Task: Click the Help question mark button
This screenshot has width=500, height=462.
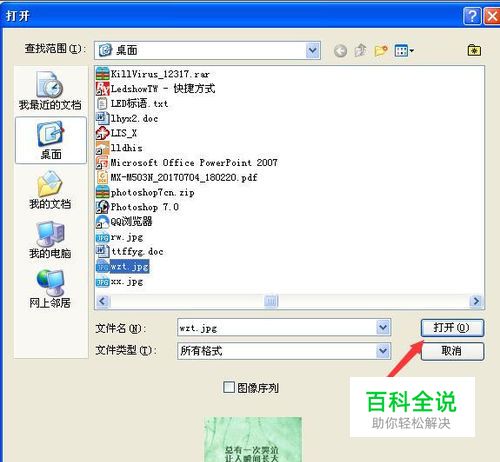Action: [x=472, y=16]
